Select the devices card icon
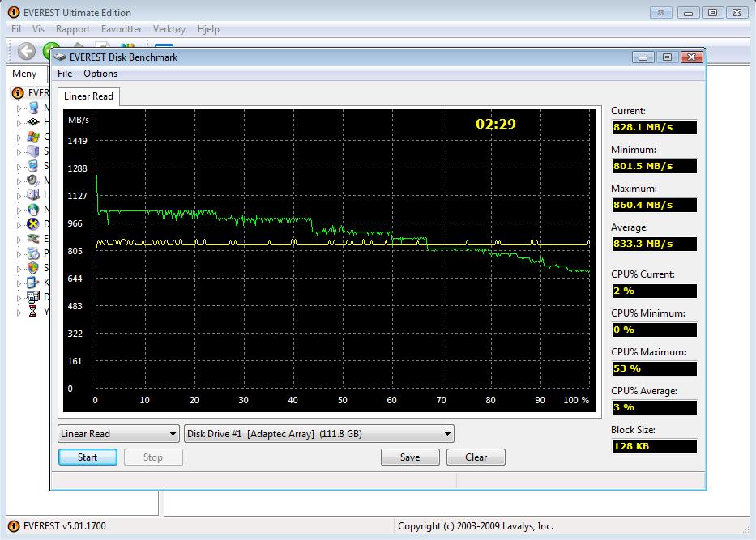756x540 pixels. pyautogui.click(x=32, y=239)
